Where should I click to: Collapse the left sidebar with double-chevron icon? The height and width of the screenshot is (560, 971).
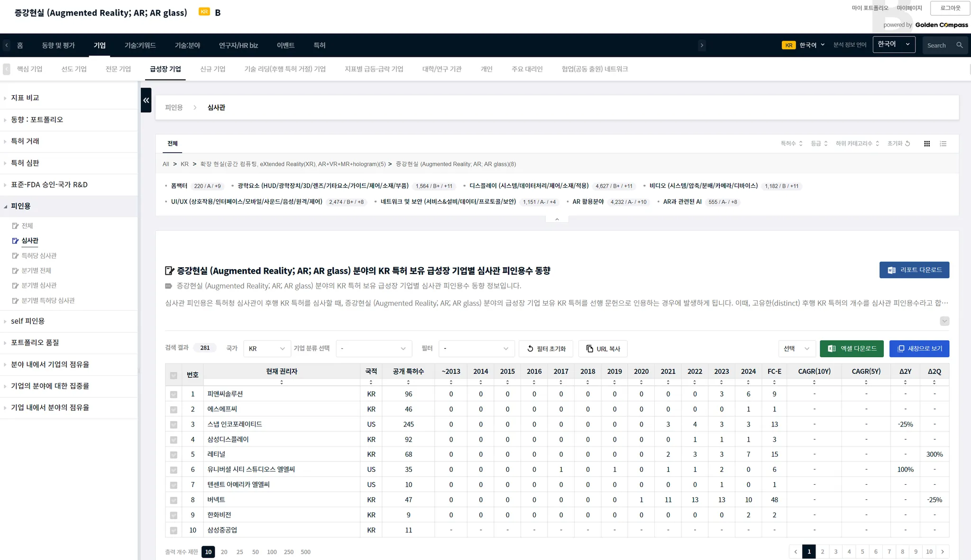[x=146, y=100]
